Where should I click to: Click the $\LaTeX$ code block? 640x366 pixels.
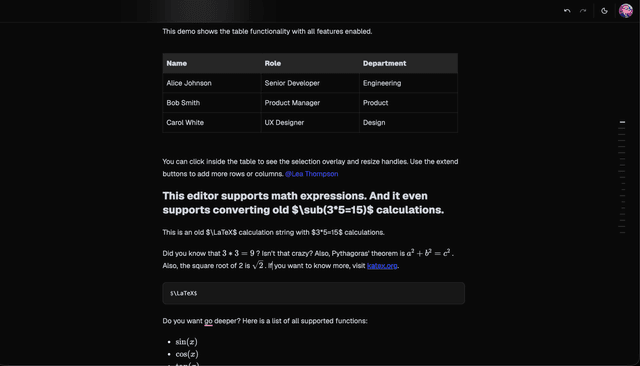pyautogui.click(x=313, y=293)
